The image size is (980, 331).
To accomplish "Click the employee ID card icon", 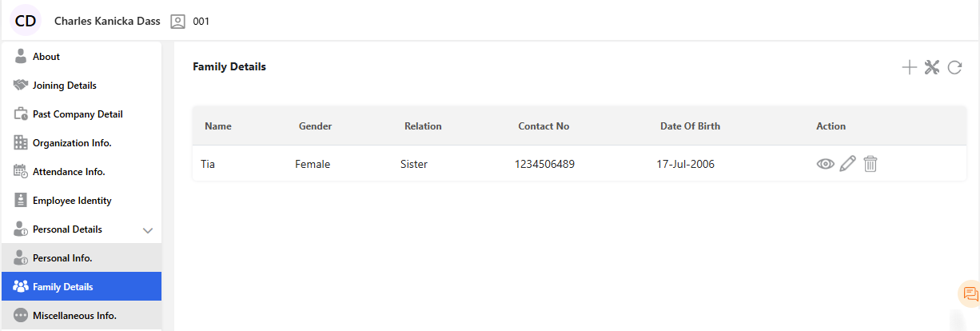I will coord(177,22).
